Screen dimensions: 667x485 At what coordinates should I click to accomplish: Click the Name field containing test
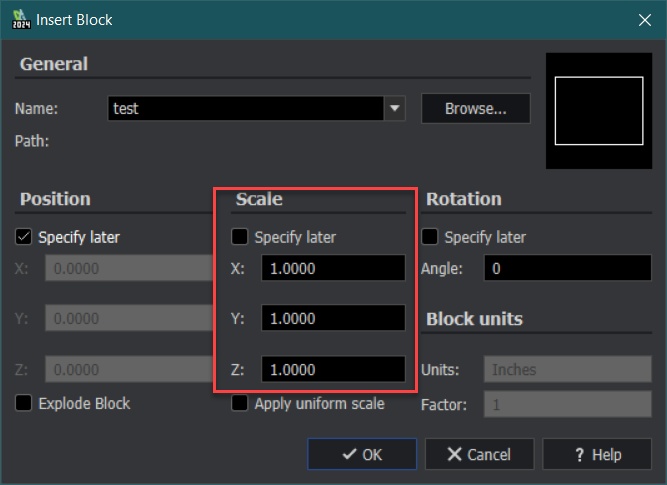245,108
